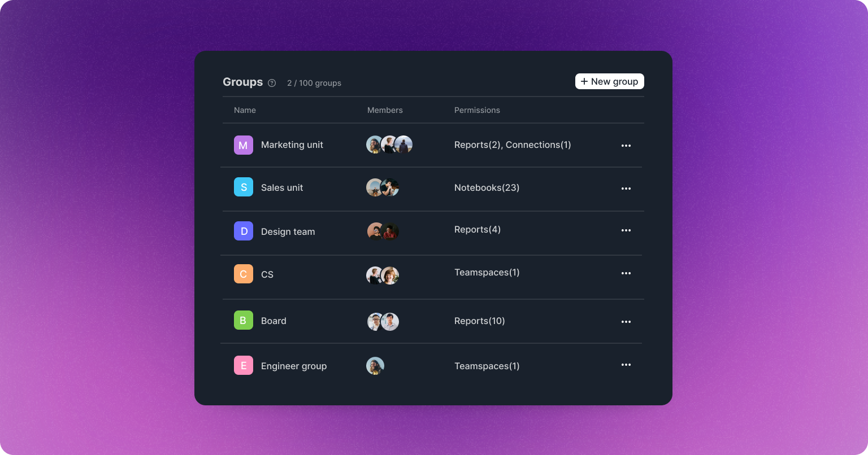
Task: Click the ellipsis icon for Board group
Action: point(626,322)
